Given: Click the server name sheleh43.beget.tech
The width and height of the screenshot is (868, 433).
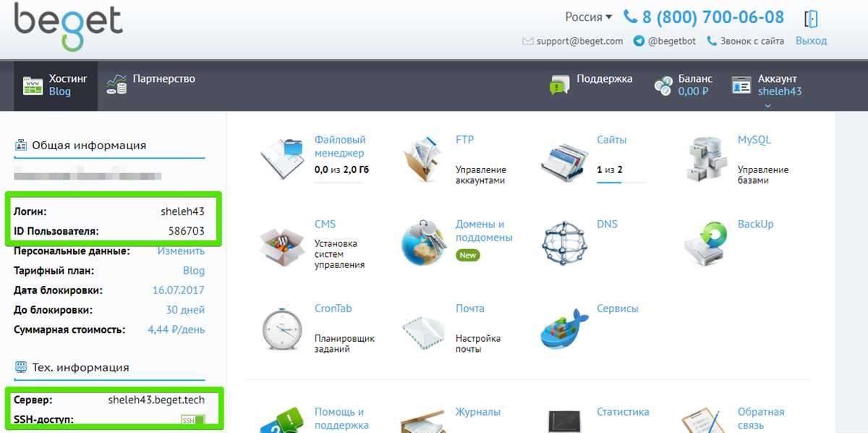Looking at the screenshot, I should tap(156, 400).
